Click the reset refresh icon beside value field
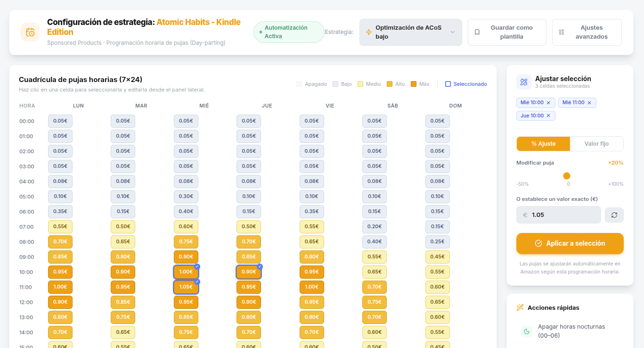This screenshot has height=348, width=644. point(614,215)
